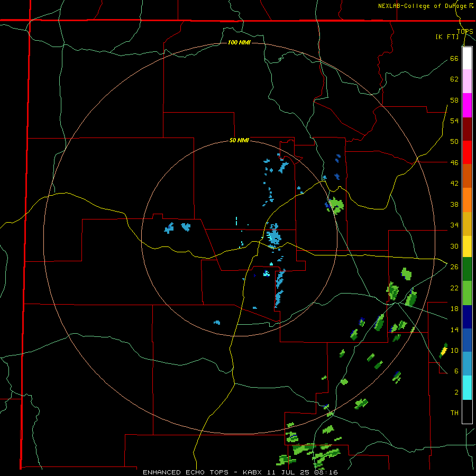
Task: Click the legend value '54'
Action: coord(454,121)
